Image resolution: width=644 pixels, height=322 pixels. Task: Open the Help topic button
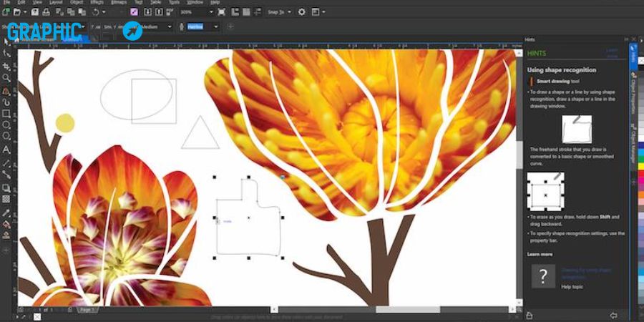pos(543,276)
